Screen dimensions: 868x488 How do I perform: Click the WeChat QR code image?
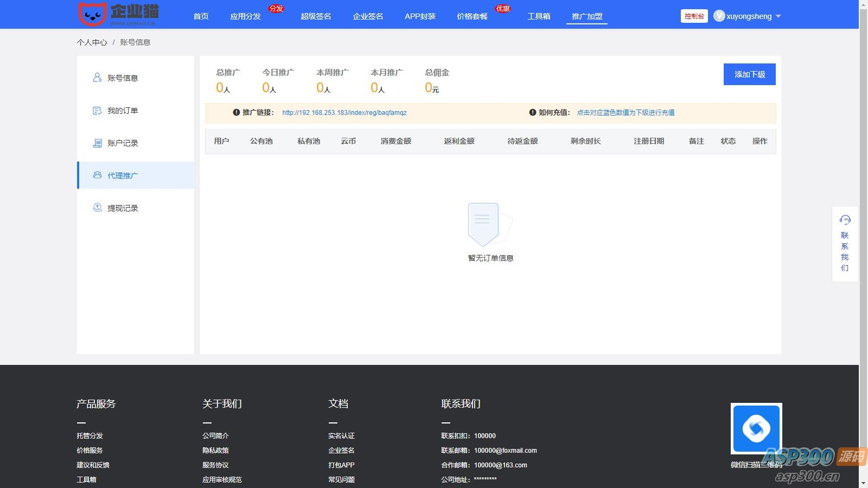pyautogui.click(x=756, y=429)
